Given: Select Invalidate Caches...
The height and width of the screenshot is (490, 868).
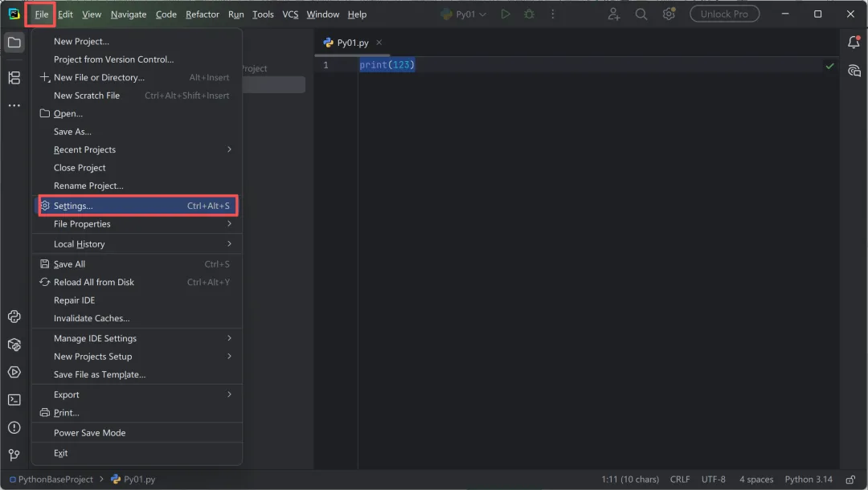Looking at the screenshot, I should [137, 319].
